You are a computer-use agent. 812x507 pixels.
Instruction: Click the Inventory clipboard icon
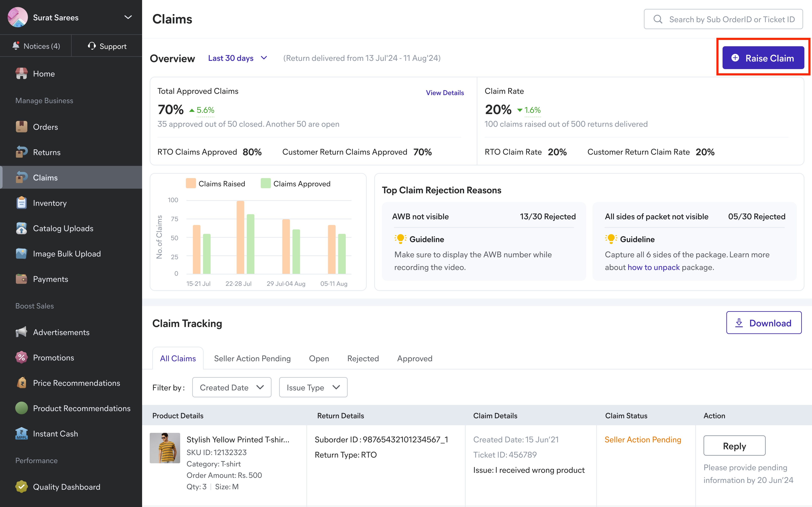tap(22, 203)
